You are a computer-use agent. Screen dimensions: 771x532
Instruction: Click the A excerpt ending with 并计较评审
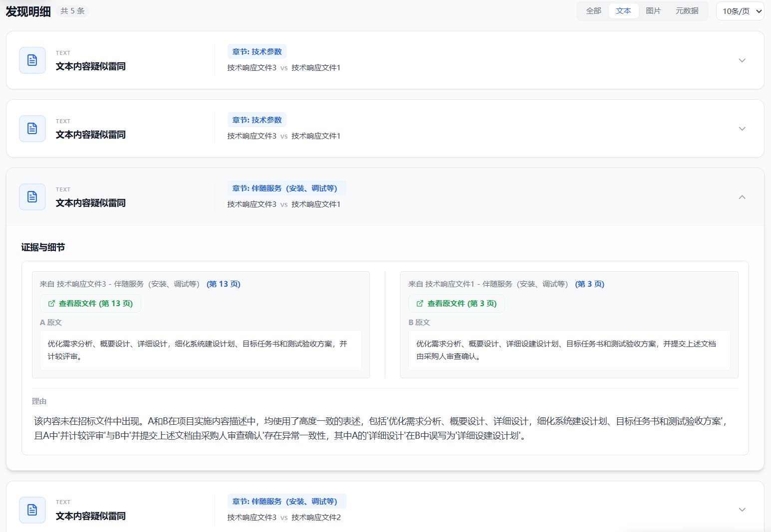click(201, 350)
